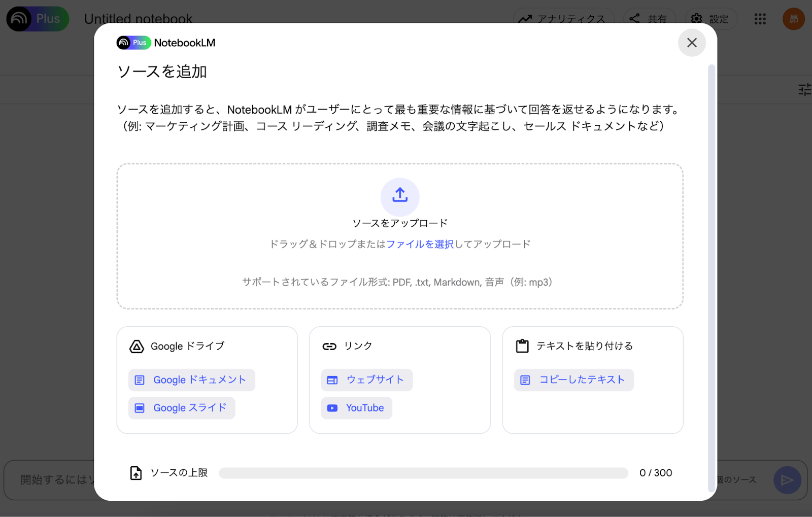Click the clipboard paste text icon
This screenshot has width=812, height=517.
(522, 346)
